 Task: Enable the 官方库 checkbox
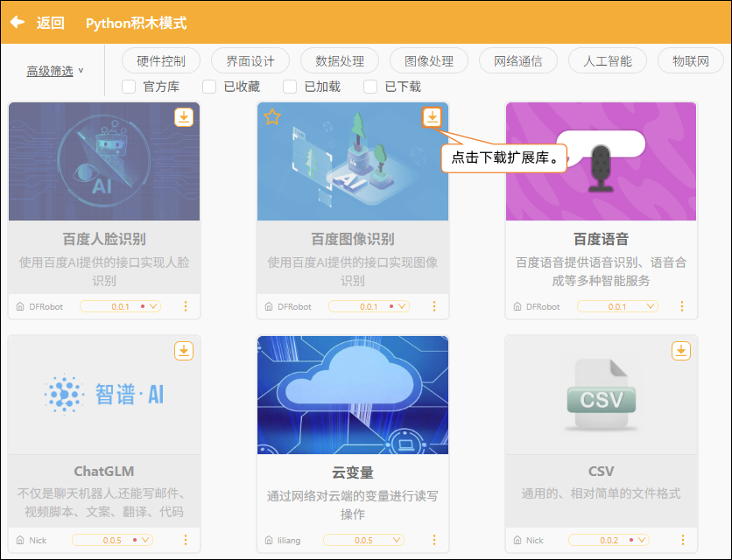click(x=129, y=87)
